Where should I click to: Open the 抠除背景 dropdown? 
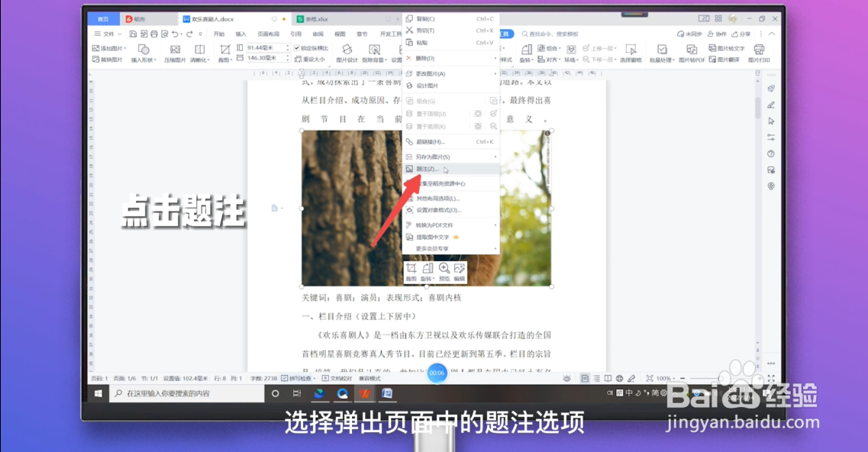coord(375,53)
